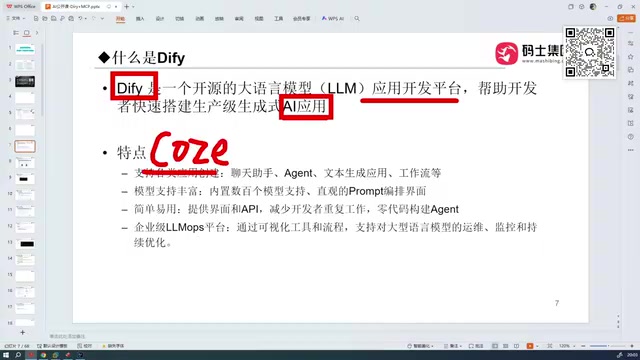Expand the slideshow options arrow
The width and height of the screenshot is (640, 360).
537,346
